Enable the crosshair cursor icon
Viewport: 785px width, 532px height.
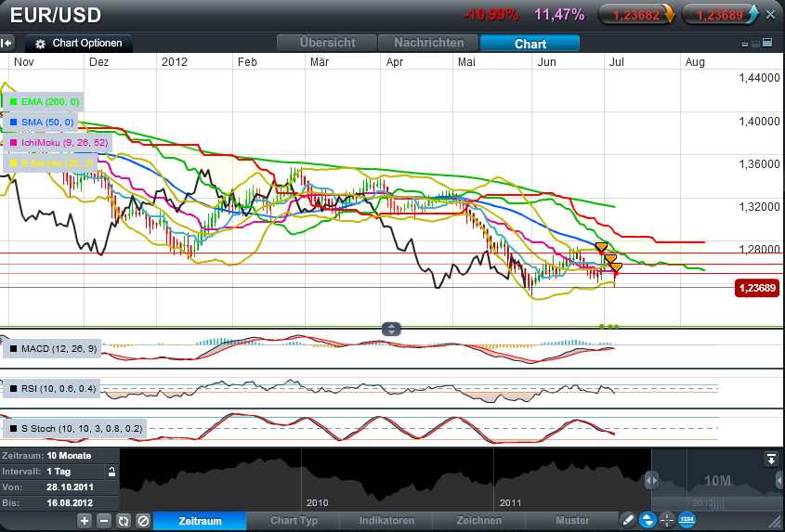[667, 521]
